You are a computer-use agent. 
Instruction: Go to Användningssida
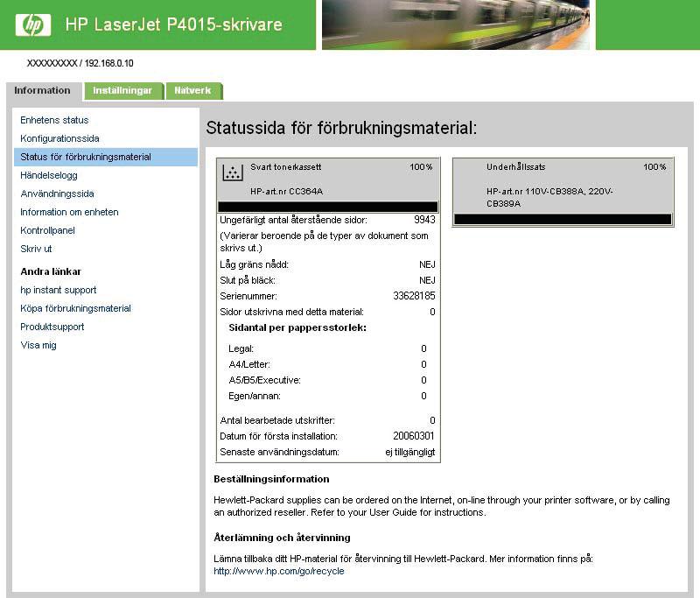point(57,193)
